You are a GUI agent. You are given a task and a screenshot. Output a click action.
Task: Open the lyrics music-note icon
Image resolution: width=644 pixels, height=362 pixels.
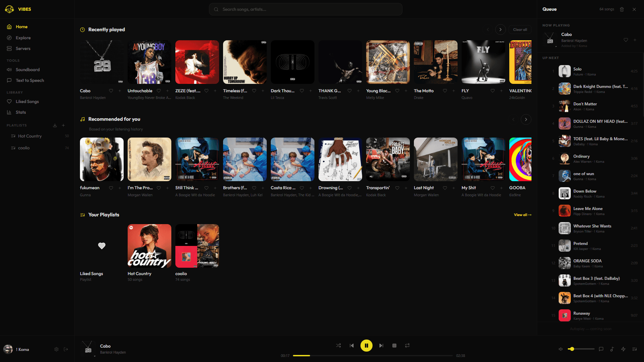point(612,349)
